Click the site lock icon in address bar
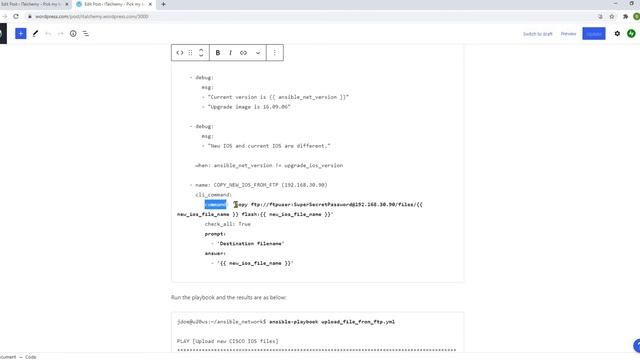Screen dimensions: 640x360 (29, 16)
